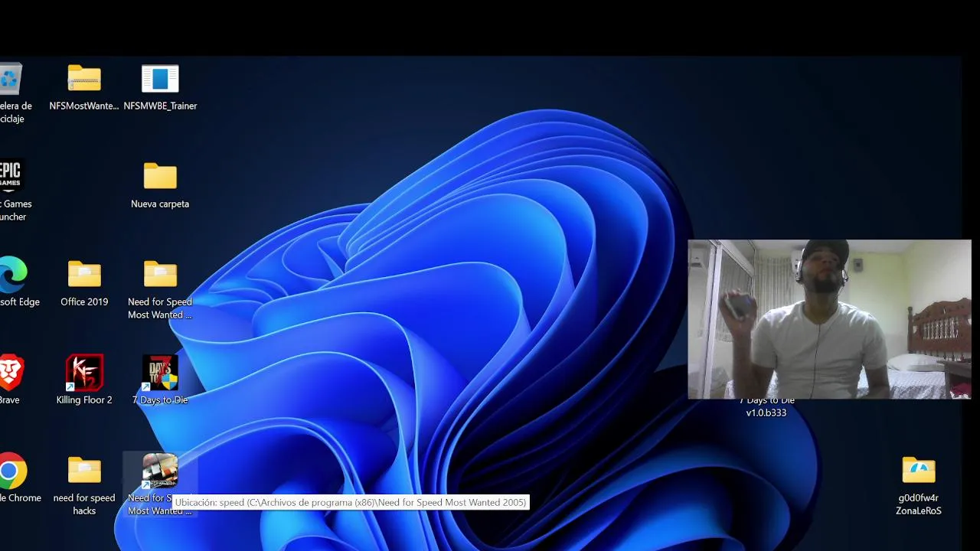
Task: Select the NFSMWBE_Trainer file icon
Action: click(160, 78)
